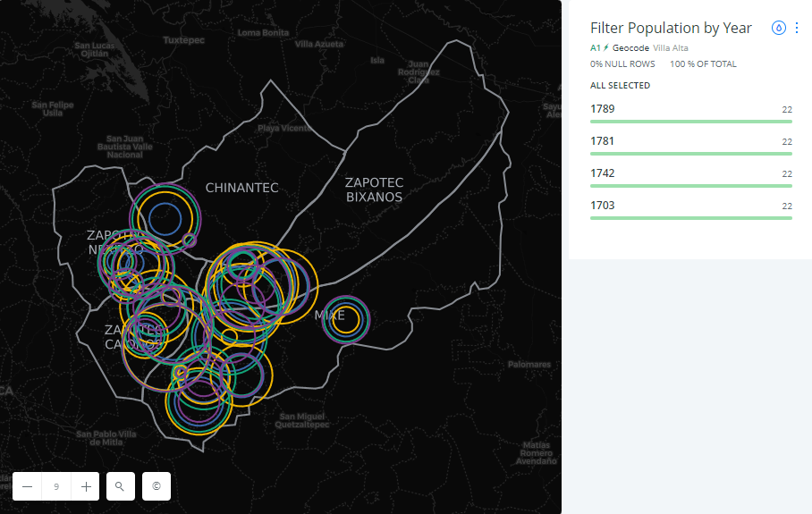Open the map search magnifier tool

(120, 486)
